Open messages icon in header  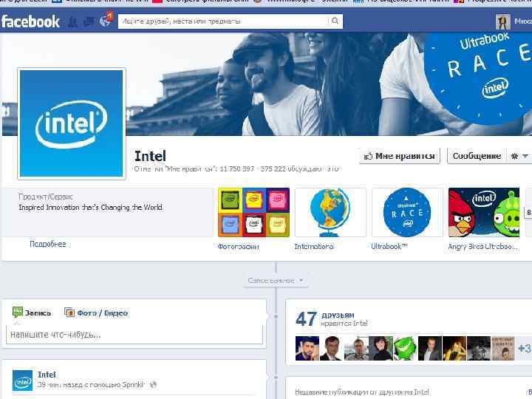pos(89,21)
